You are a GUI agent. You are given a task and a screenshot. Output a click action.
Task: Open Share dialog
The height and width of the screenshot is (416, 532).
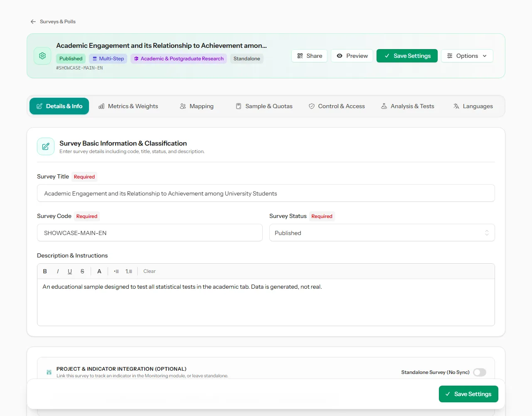pyautogui.click(x=310, y=56)
